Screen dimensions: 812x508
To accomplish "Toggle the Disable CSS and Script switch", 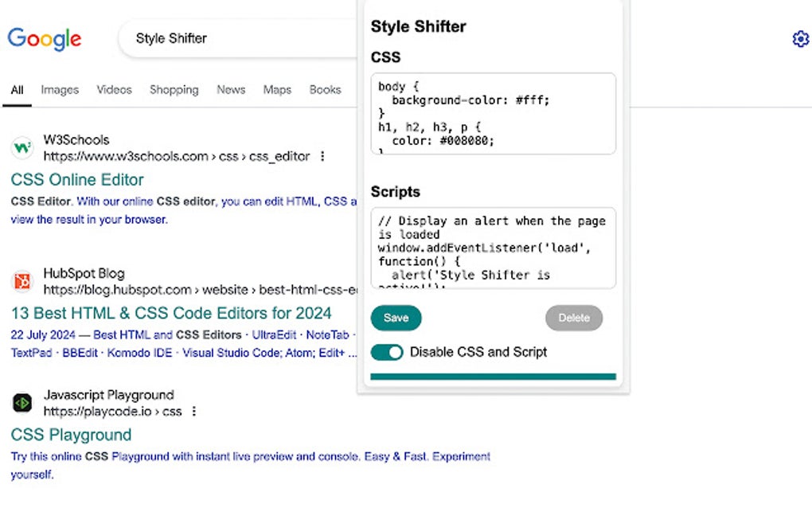I will tap(387, 352).
